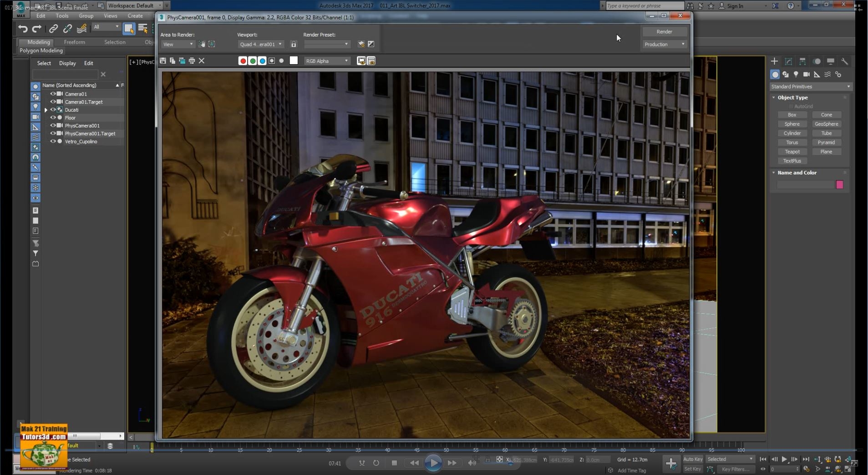Toggle the green channel display
The image size is (868, 475).
(253, 61)
